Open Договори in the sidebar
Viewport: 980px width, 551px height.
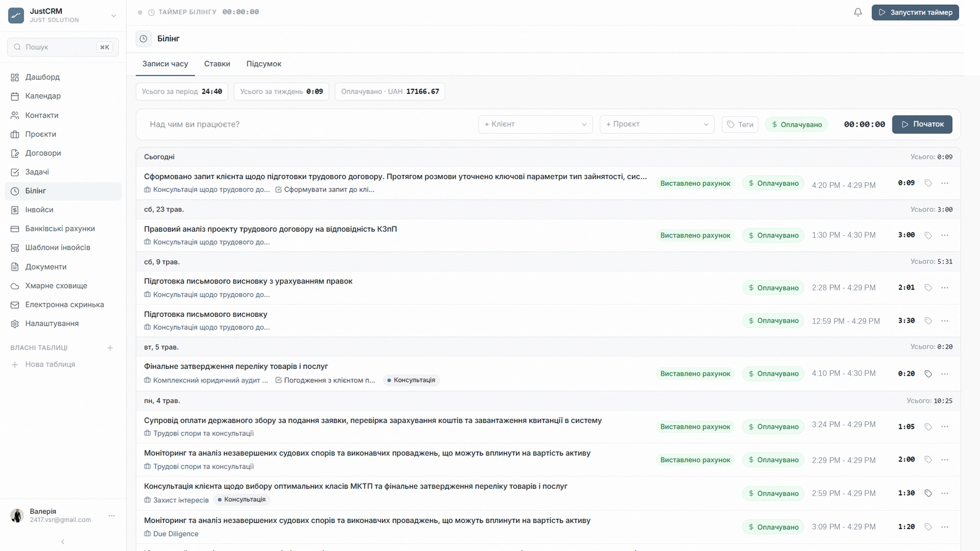pos(63,153)
